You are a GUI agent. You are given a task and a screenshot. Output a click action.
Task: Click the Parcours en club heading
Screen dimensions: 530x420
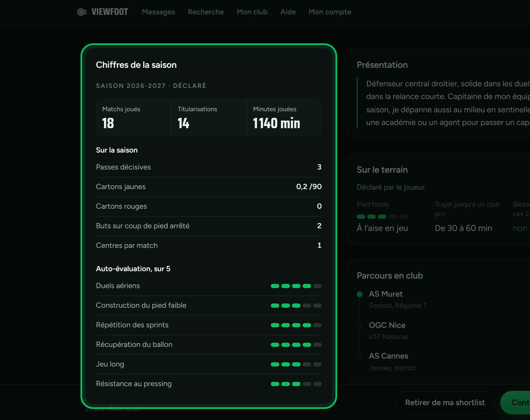[390, 276]
